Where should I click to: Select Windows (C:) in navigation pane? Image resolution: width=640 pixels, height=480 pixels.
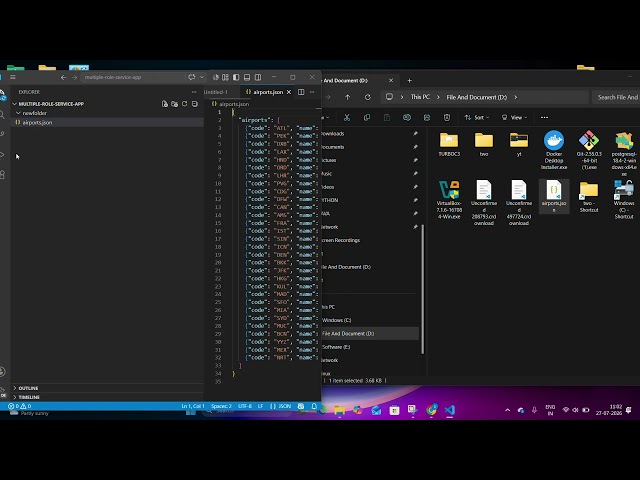[337, 320]
